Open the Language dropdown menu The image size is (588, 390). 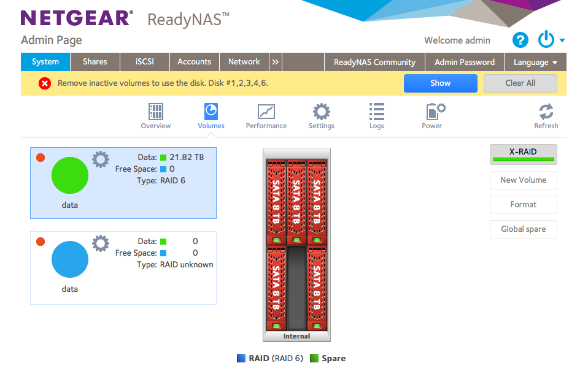click(535, 62)
